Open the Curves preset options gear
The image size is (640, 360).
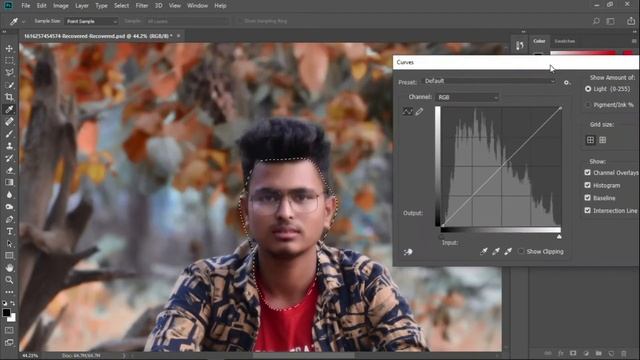[567, 82]
